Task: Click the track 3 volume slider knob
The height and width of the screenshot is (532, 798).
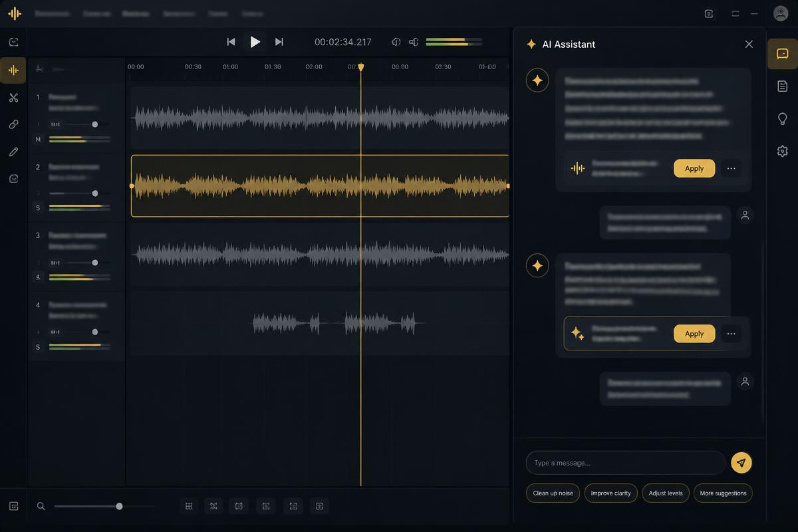Action: point(95,263)
